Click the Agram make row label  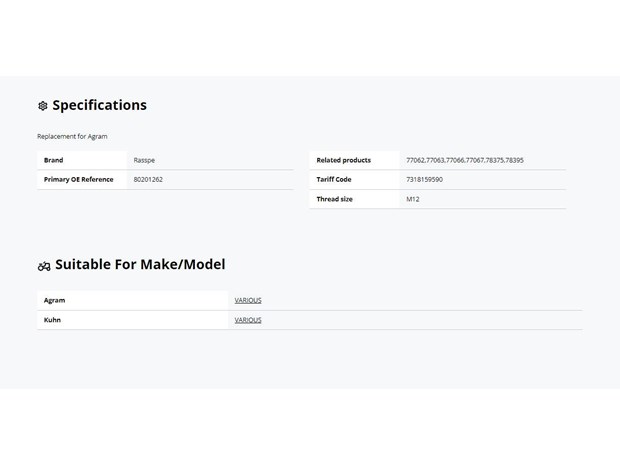click(55, 301)
